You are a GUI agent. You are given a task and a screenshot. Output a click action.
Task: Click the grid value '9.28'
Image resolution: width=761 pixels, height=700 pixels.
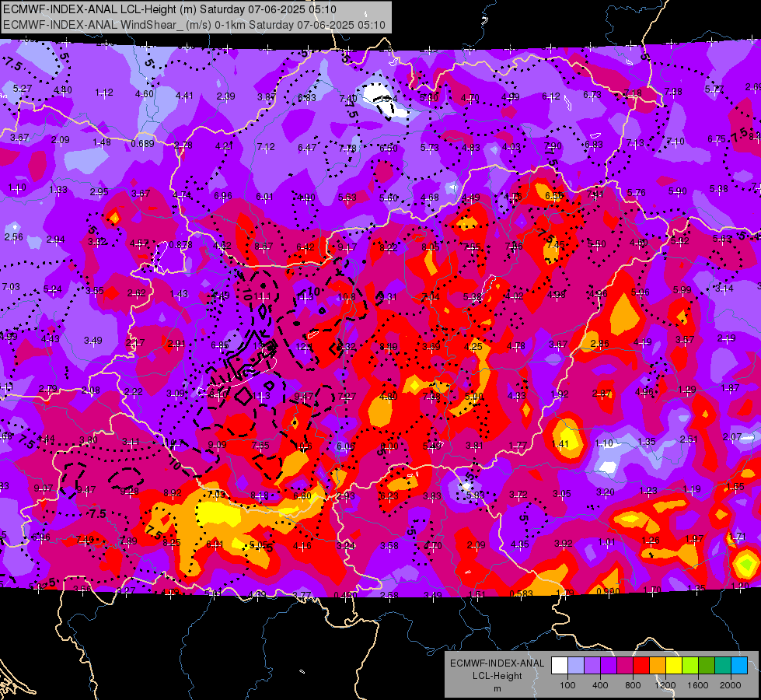point(129,491)
